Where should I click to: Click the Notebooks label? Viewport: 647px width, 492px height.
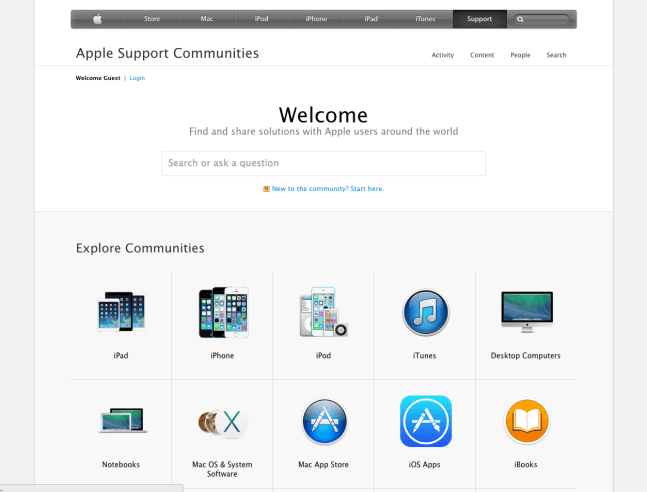click(121, 464)
